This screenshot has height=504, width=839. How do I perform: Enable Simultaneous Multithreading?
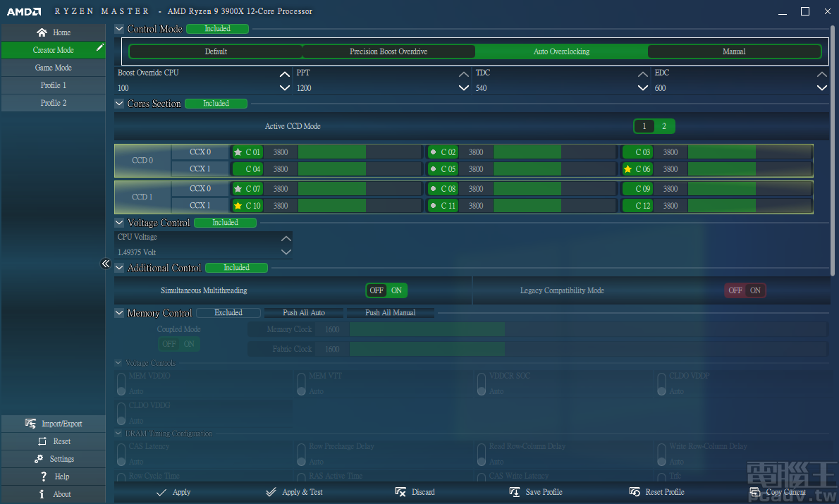tap(396, 290)
